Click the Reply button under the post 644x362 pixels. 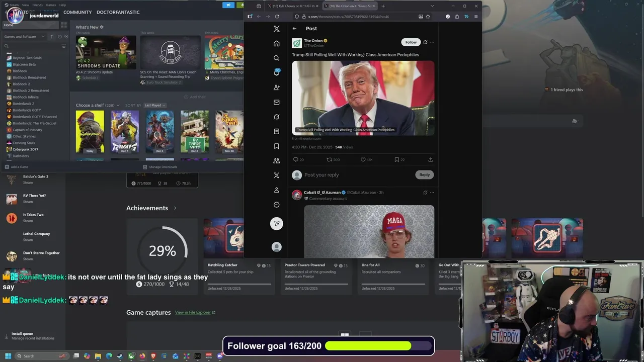coord(425,174)
